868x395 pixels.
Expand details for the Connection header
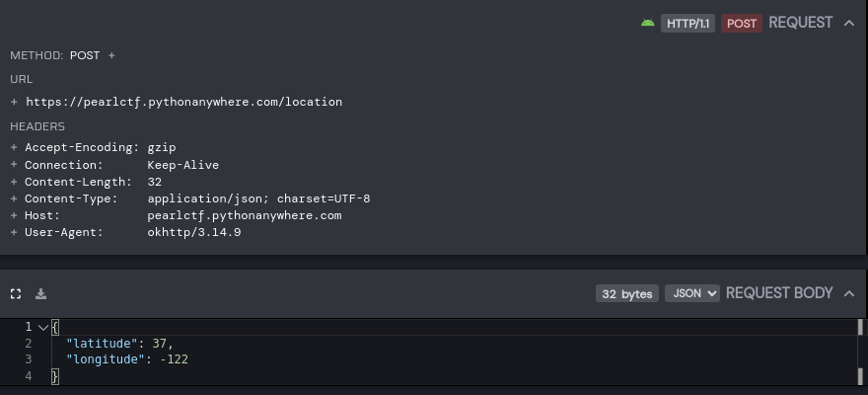tap(15, 165)
